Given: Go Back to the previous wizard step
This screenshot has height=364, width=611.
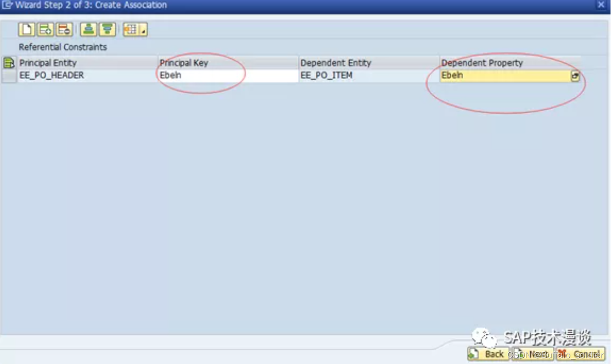Looking at the screenshot, I should 488,354.
